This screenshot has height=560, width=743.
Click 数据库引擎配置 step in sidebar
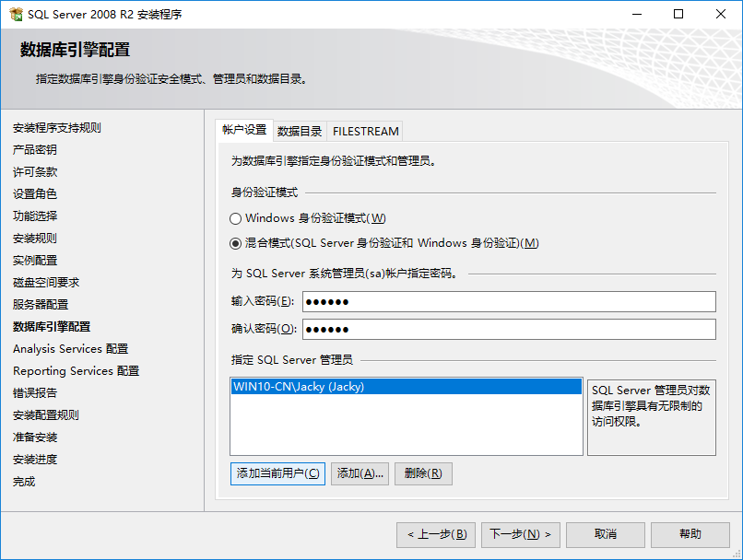click(52, 327)
